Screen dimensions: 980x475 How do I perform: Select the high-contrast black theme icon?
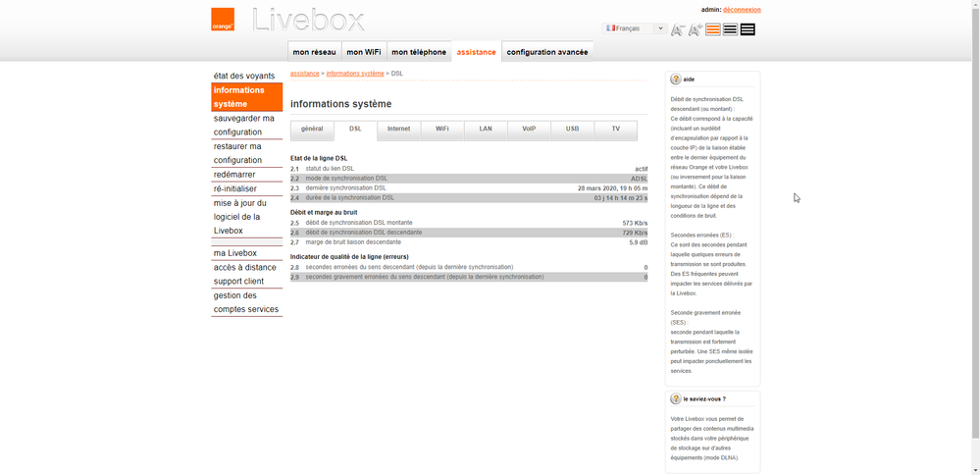coord(748,29)
